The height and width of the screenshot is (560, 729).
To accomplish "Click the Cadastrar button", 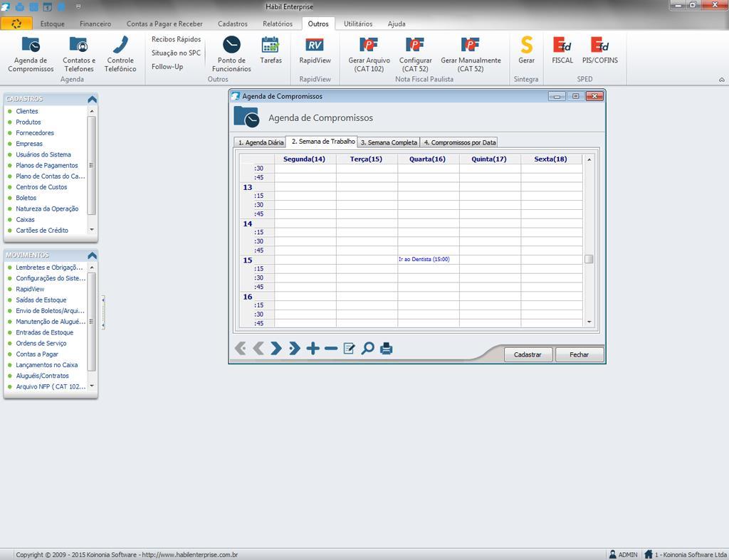I will coord(528,354).
